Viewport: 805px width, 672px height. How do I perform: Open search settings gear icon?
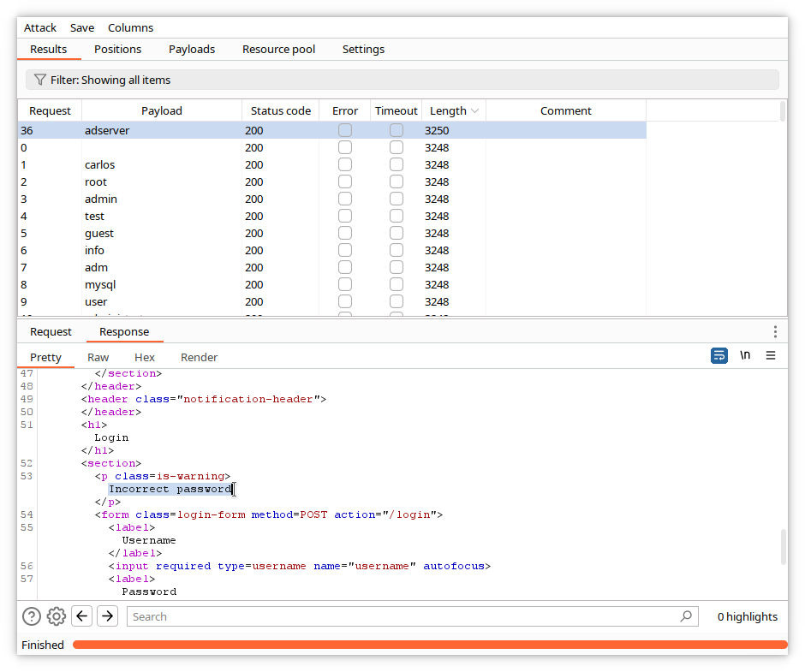tap(57, 616)
